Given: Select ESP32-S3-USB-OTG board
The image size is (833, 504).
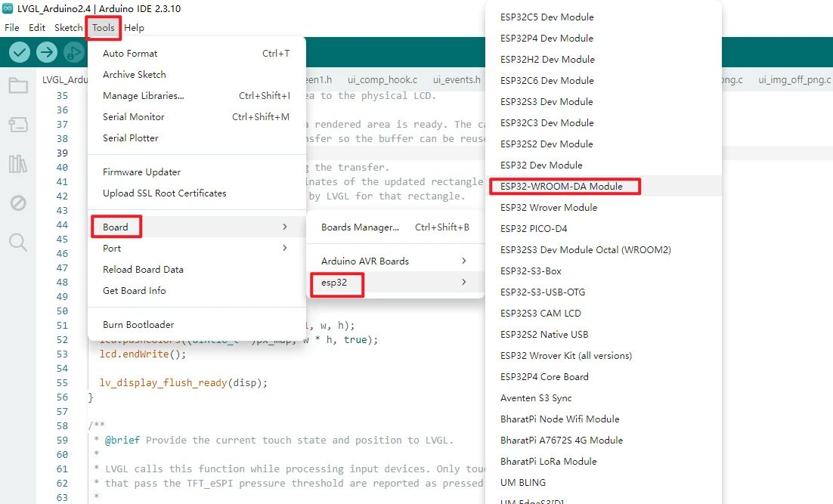Looking at the screenshot, I should pyautogui.click(x=604, y=292).
